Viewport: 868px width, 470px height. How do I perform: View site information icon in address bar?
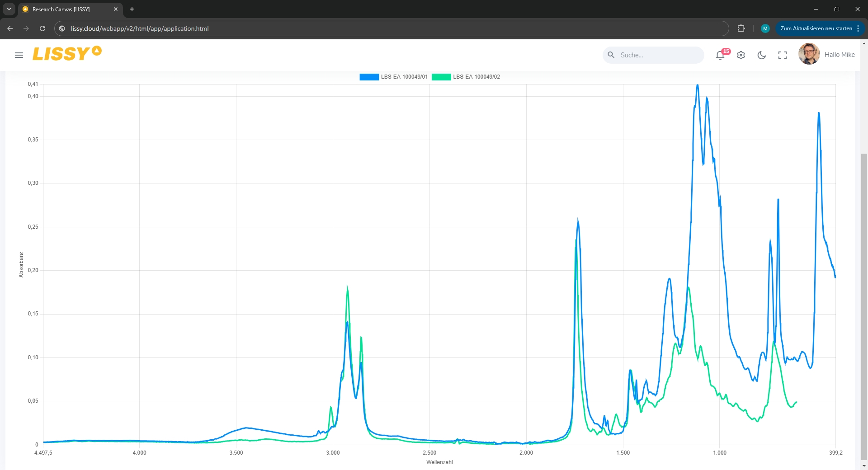[x=62, y=28]
